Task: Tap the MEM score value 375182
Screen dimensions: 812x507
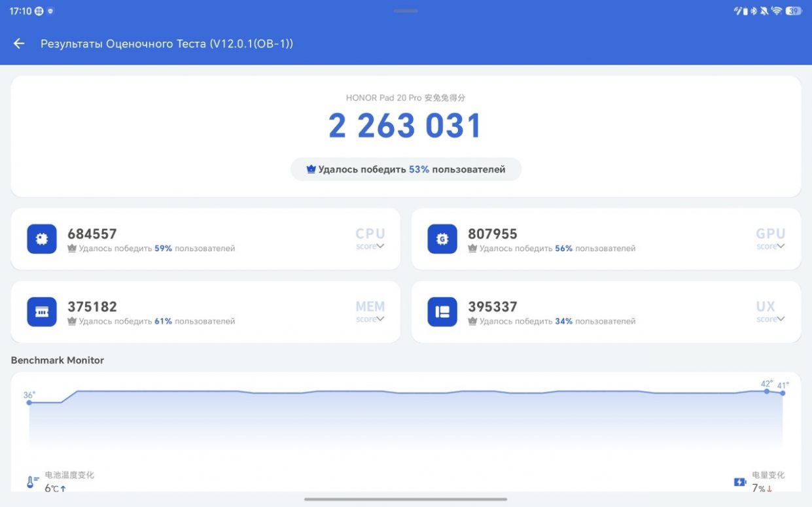Action: [x=92, y=306]
